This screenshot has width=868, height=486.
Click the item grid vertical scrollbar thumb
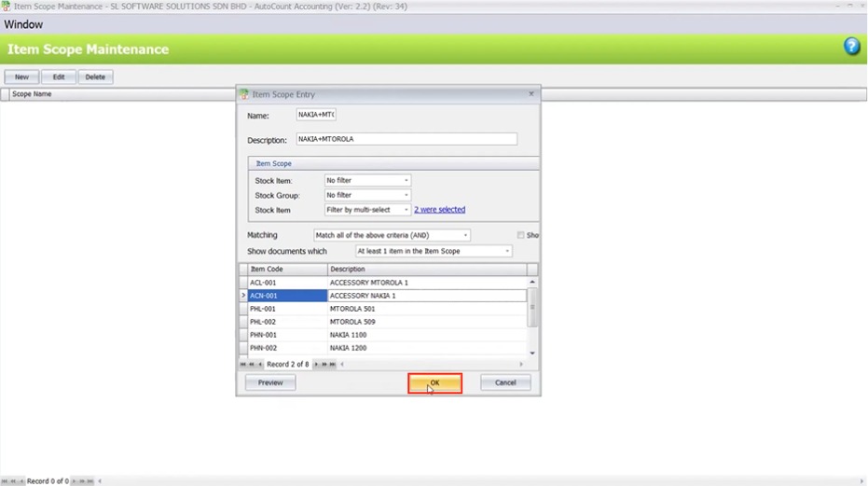532,307
